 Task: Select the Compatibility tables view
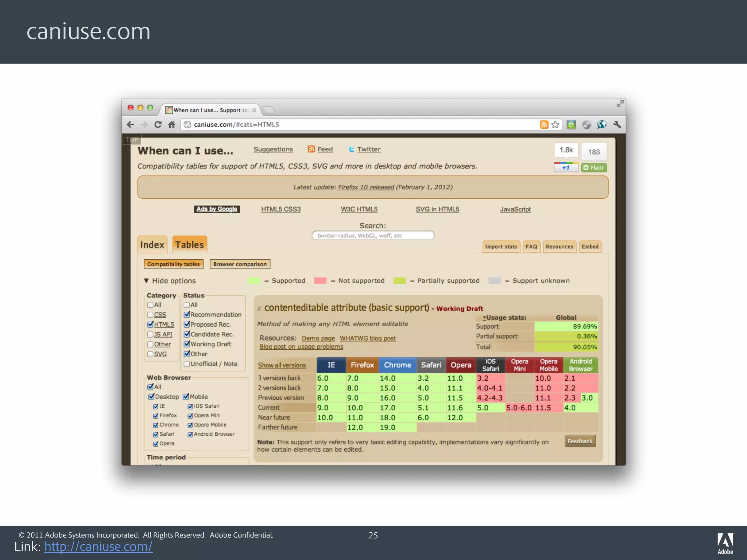tap(174, 264)
